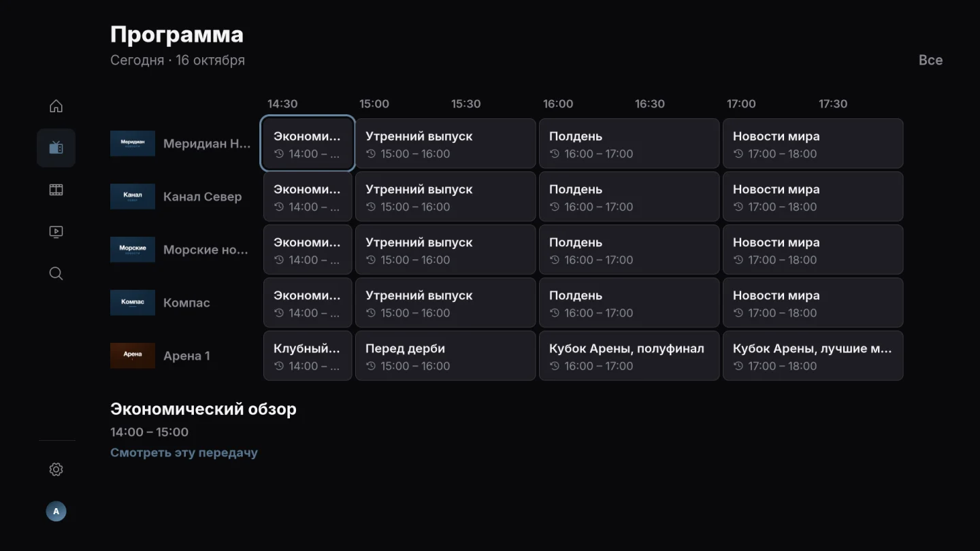This screenshot has width=980, height=551.
Task: Click the «Канал Север» channel name
Action: pyautogui.click(x=202, y=197)
